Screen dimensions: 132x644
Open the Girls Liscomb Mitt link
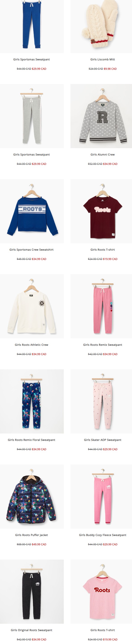(x=103, y=59)
